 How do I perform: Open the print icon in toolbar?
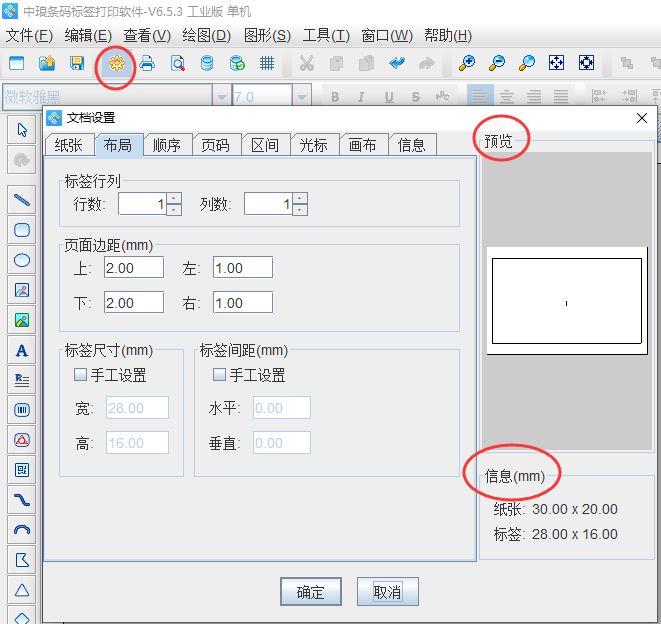point(147,63)
